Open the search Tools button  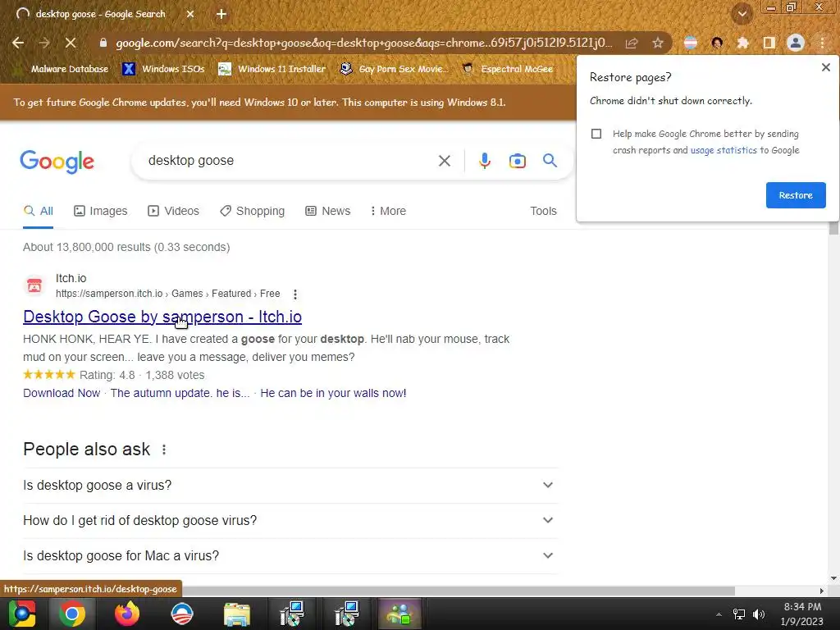click(543, 211)
